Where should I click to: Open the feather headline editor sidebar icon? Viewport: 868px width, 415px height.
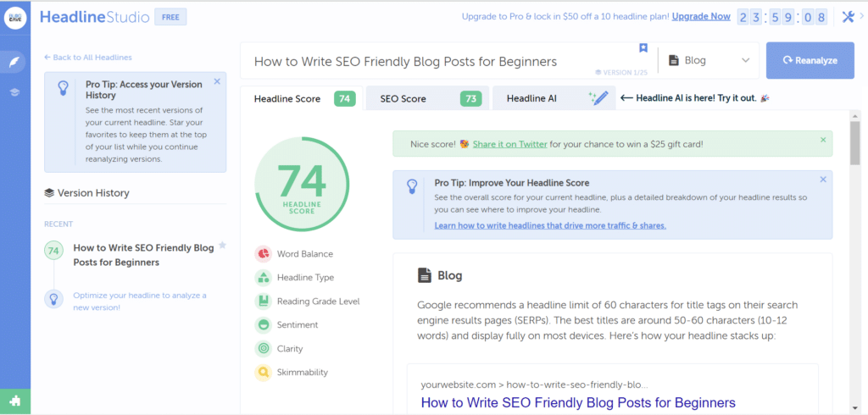tap(15, 62)
